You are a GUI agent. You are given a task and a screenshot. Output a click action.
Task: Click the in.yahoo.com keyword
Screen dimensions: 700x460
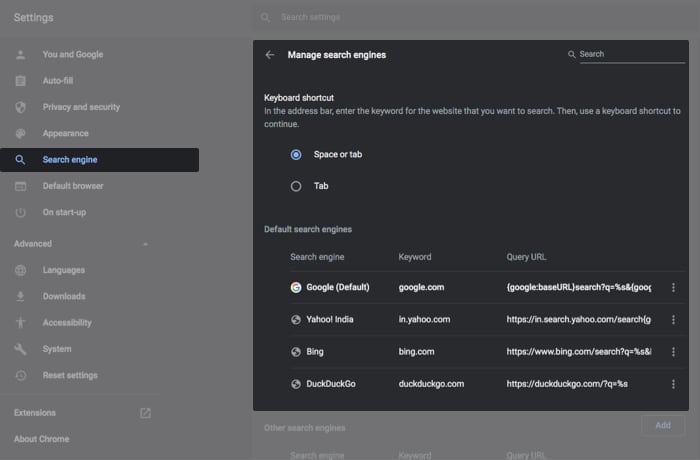(424, 319)
